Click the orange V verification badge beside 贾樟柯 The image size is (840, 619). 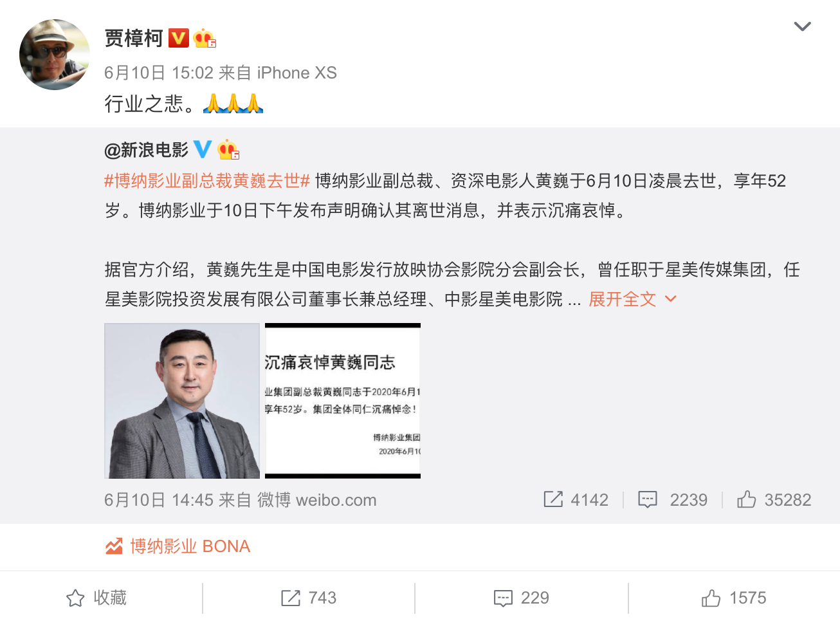tap(179, 39)
